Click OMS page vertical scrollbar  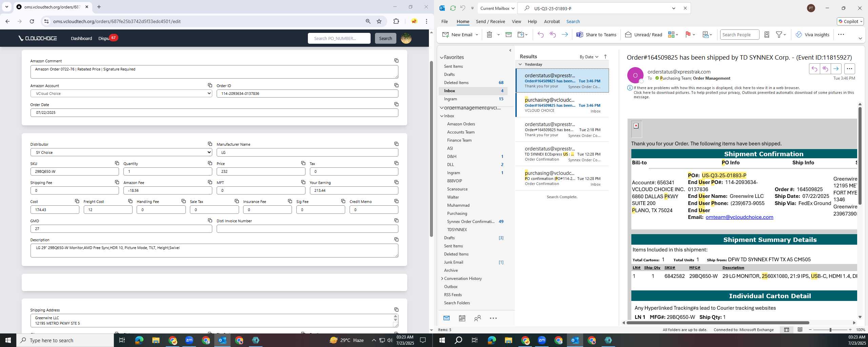coord(431,149)
